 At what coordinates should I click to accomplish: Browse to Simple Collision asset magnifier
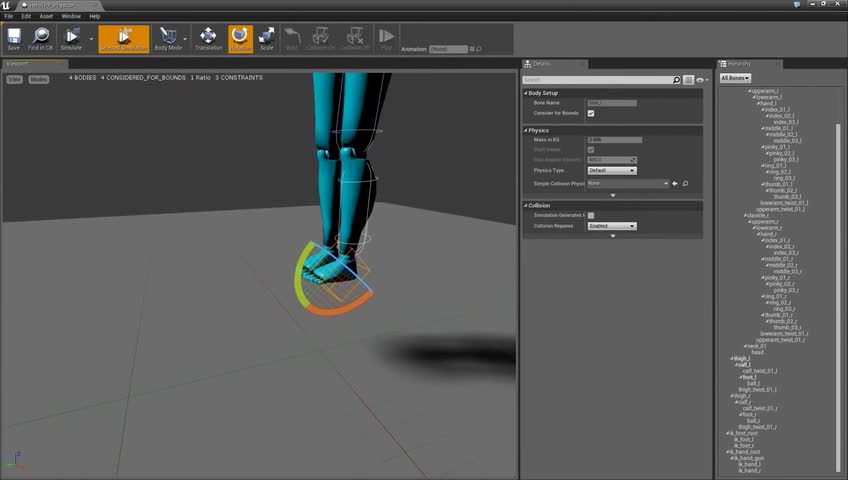tap(685, 184)
